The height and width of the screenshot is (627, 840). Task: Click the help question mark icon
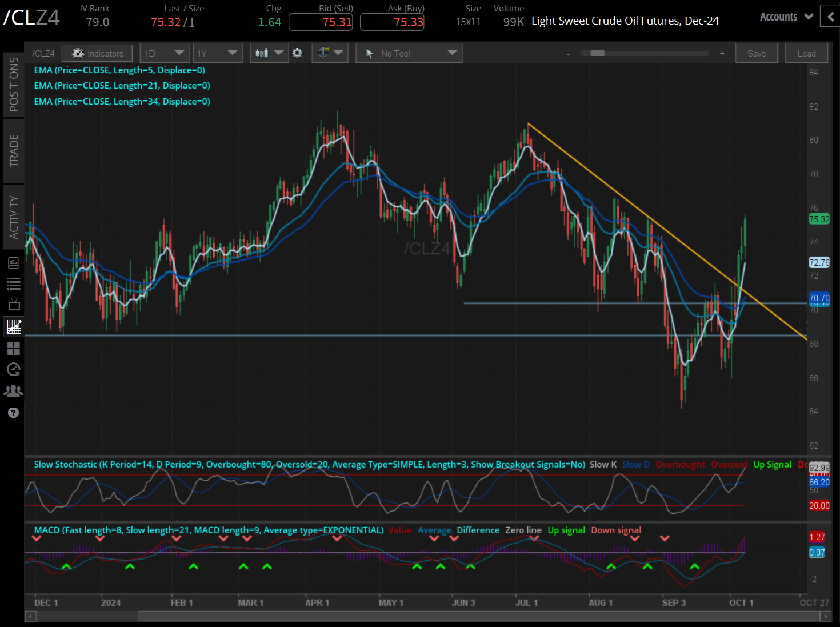[x=13, y=413]
